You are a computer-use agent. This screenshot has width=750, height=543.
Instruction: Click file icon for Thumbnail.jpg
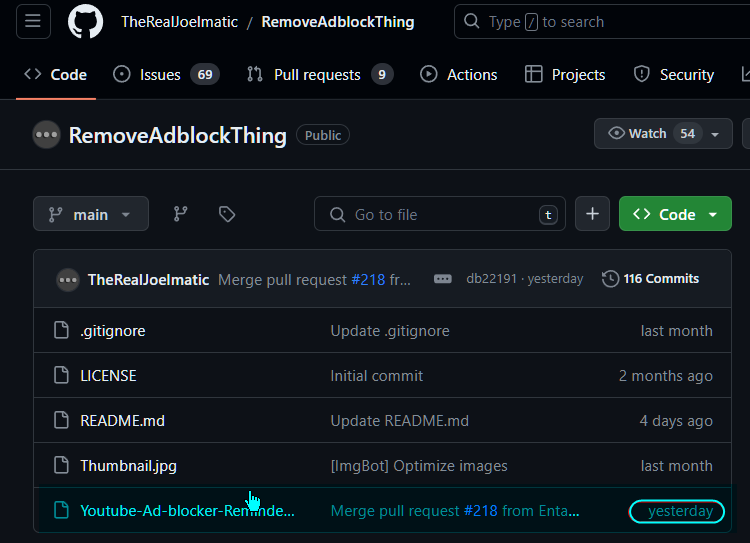coord(61,465)
